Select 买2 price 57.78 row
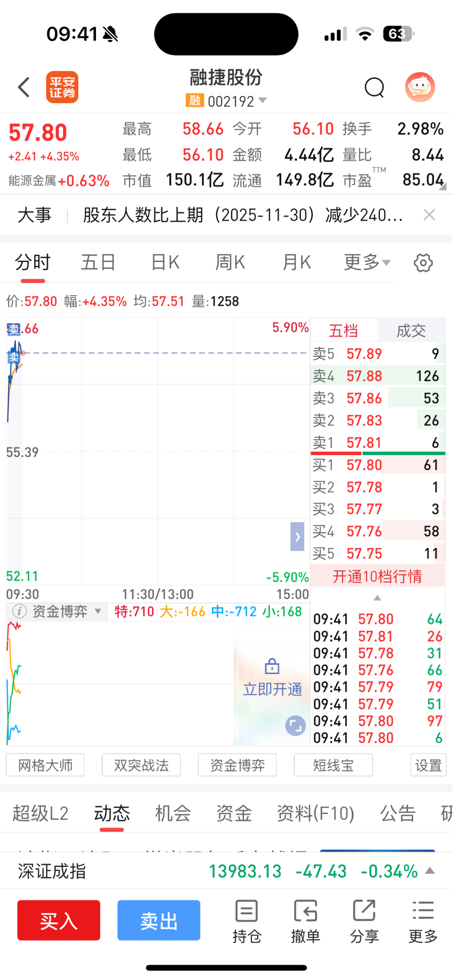Image resolution: width=453 pixels, height=980 pixels. [x=378, y=487]
